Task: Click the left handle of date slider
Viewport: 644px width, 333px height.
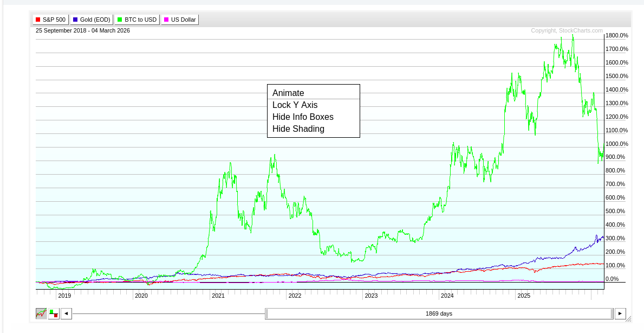Action: (266, 313)
